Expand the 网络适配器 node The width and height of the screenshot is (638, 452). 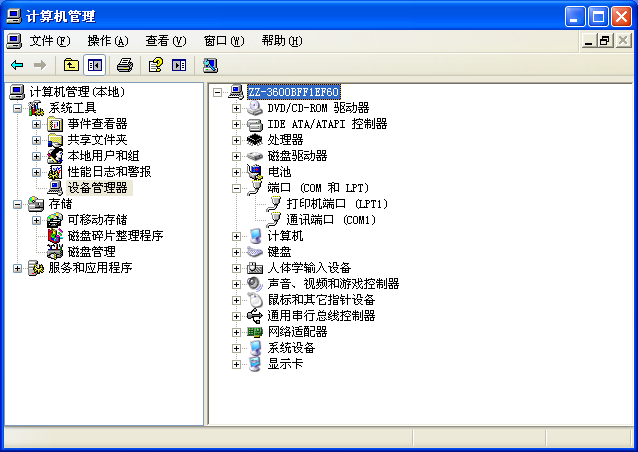pyautogui.click(x=236, y=332)
